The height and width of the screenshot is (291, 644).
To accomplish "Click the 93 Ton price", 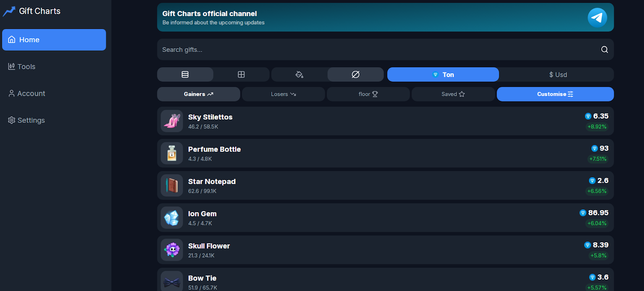I will (600, 149).
